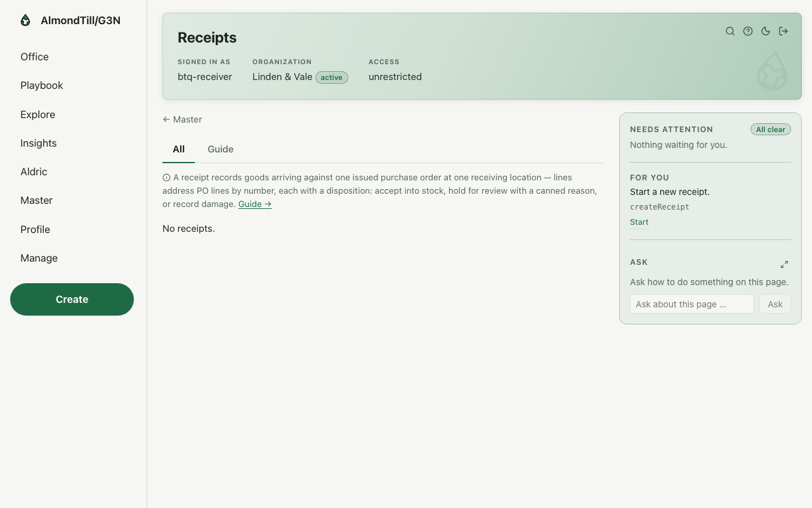Image resolution: width=812 pixels, height=508 pixels.
Task: Click the green Create button
Action: (72, 299)
